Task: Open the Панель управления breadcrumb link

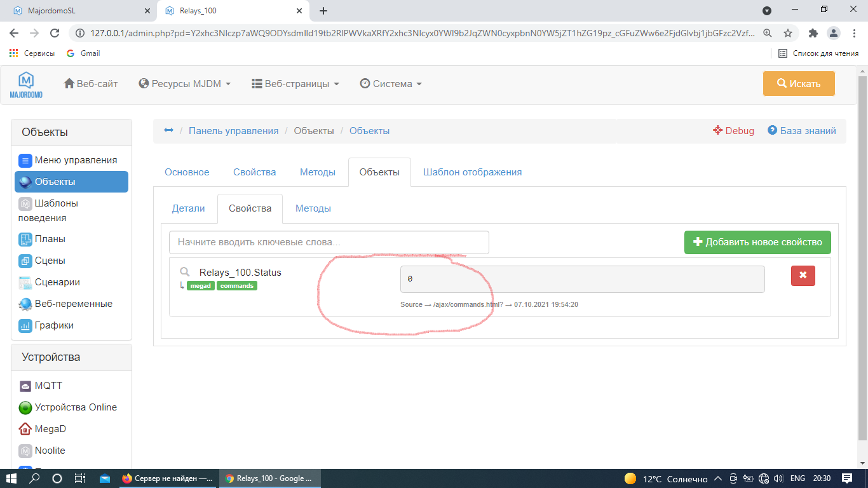Action: (x=233, y=131)
